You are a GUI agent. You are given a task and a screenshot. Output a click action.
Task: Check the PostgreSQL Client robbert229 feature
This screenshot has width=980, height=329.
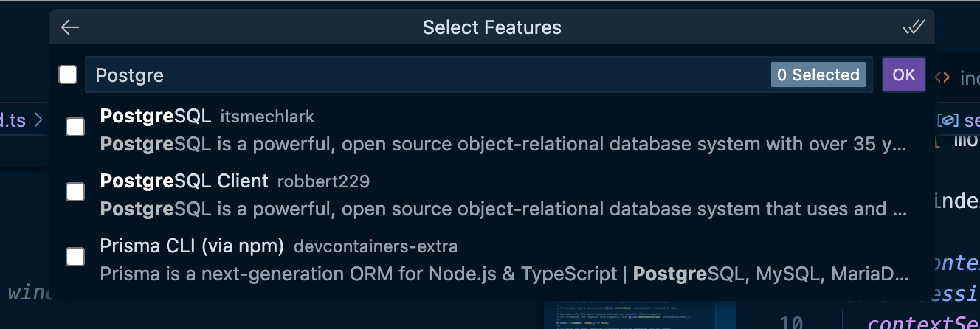click(x=75, y=192)
